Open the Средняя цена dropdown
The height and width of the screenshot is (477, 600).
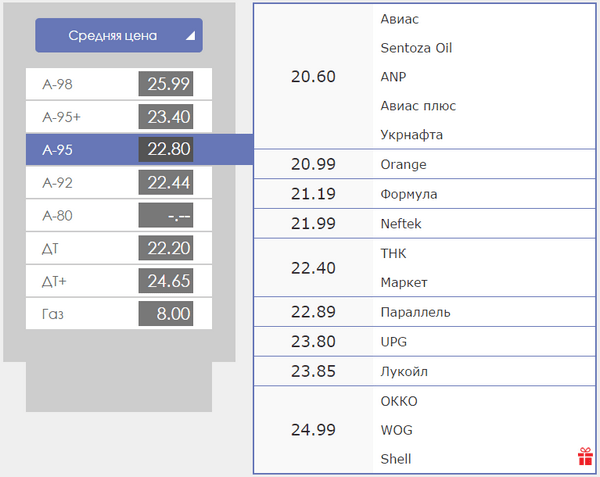tap(119, 36)
